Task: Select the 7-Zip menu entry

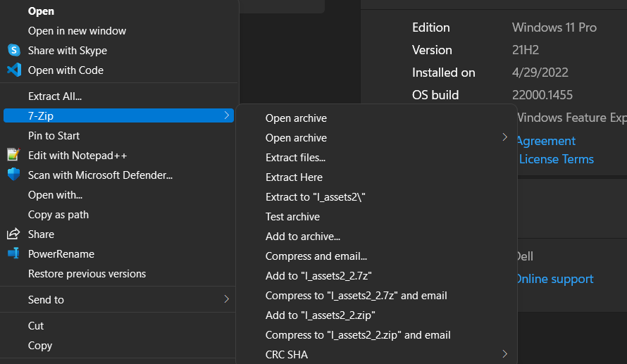Action: pos(119,116)
